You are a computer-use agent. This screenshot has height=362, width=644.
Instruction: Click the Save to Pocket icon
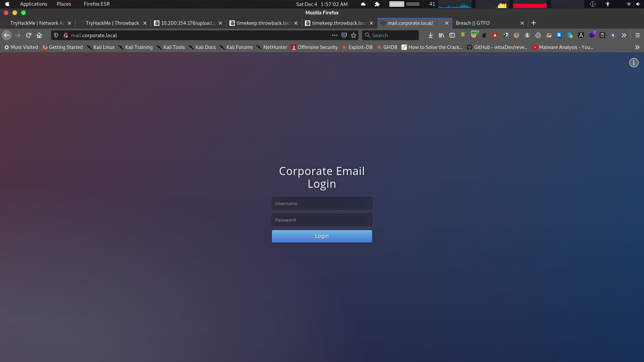click(x=344, y=35)
